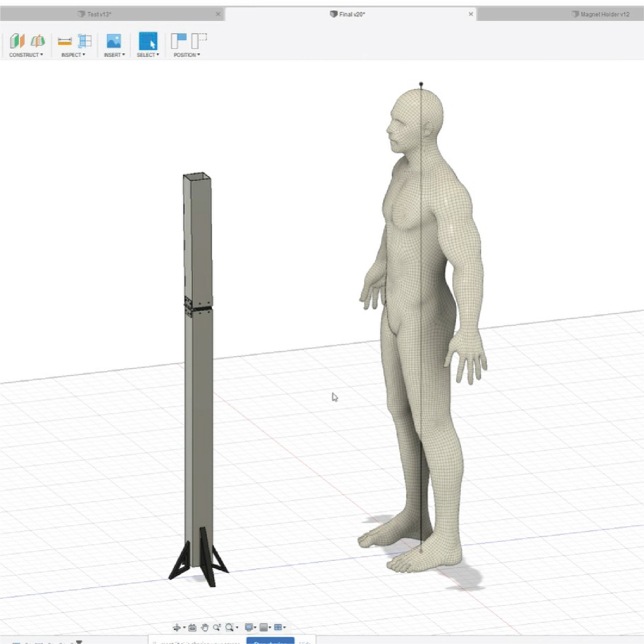Open the CONSTRUCT dropdown menu
644x644 pixels.
(x=26, y=55)
